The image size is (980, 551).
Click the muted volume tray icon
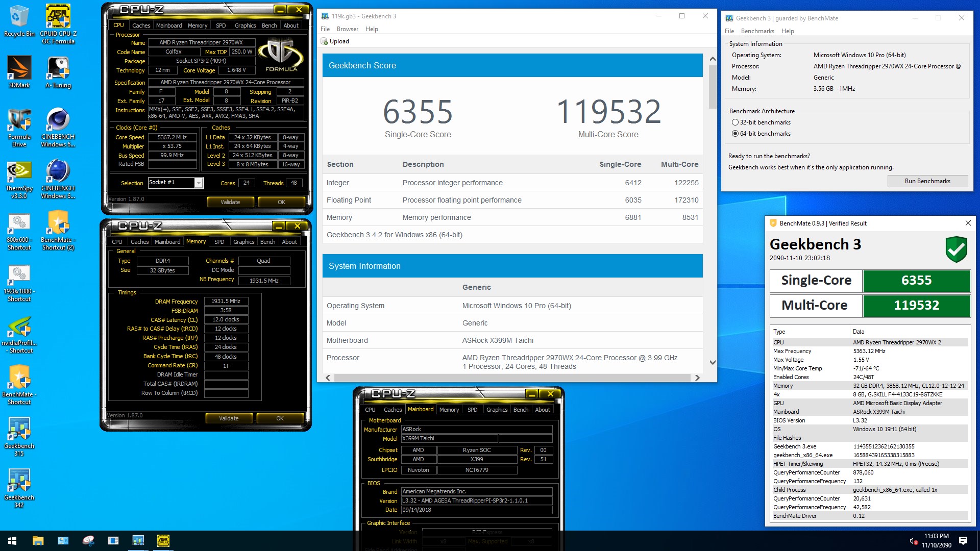[914, 541]
